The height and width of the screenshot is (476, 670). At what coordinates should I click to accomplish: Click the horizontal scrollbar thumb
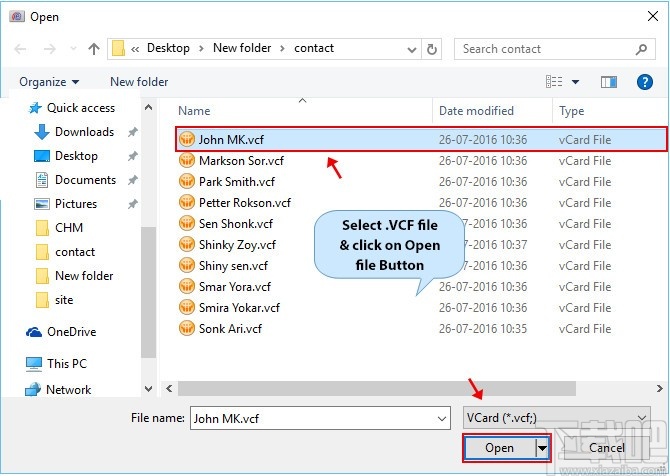(376, 388)
